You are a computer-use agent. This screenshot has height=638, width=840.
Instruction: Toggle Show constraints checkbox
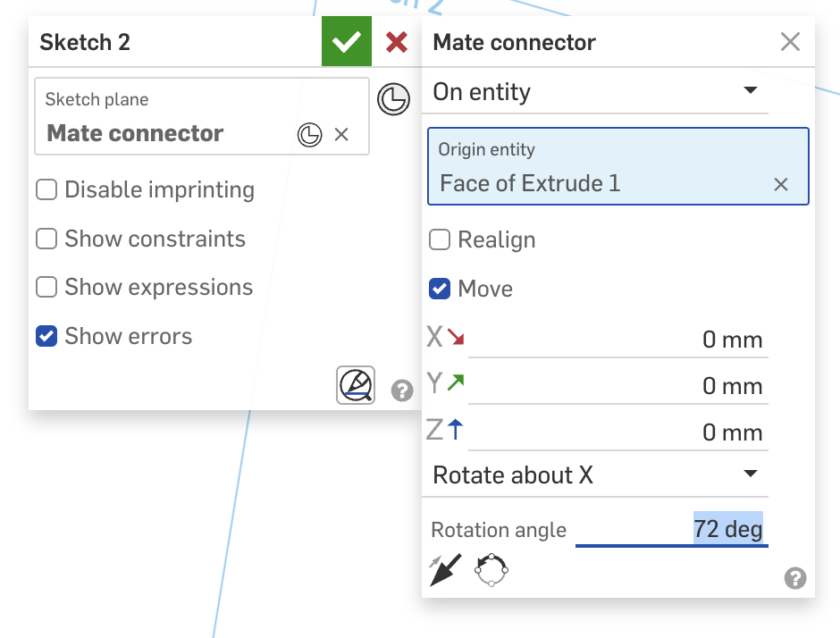46,239
